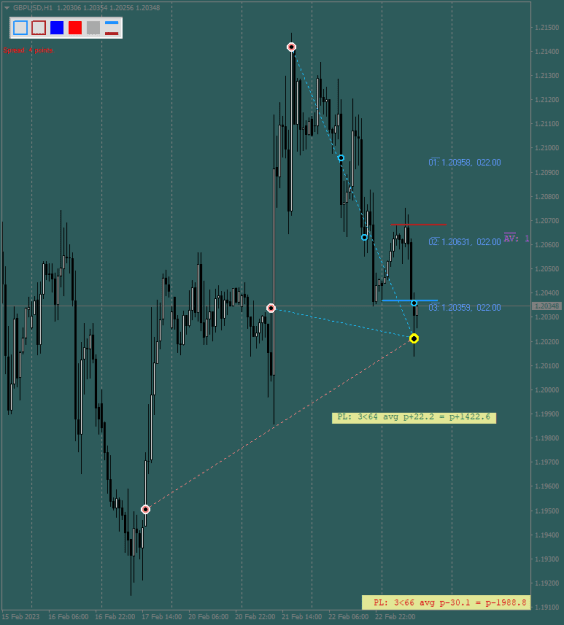
Task: Select the yellow diamond marker at 1.20200
Action: [x=414, y=338]
